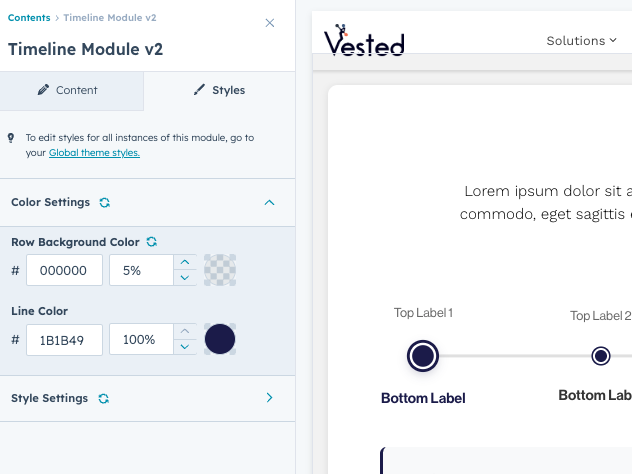Click the first timeline marker circle
The height and width of the screenshot is (474, 632).
[423, 356]
